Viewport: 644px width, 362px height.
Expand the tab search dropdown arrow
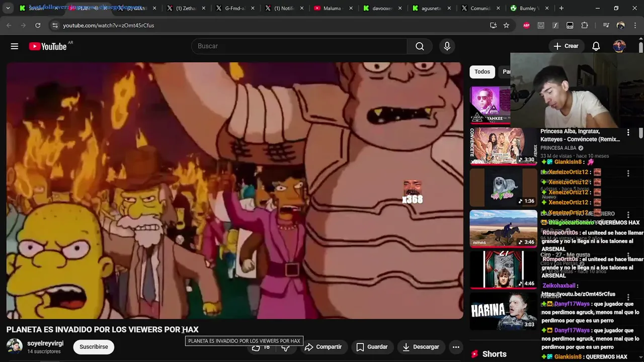coord(8,8)
